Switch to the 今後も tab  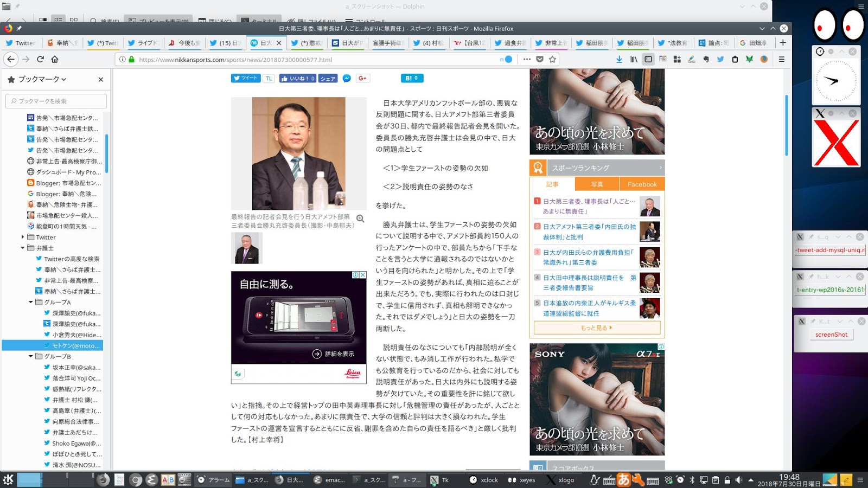pyautogui.click(x=184, y=43)
